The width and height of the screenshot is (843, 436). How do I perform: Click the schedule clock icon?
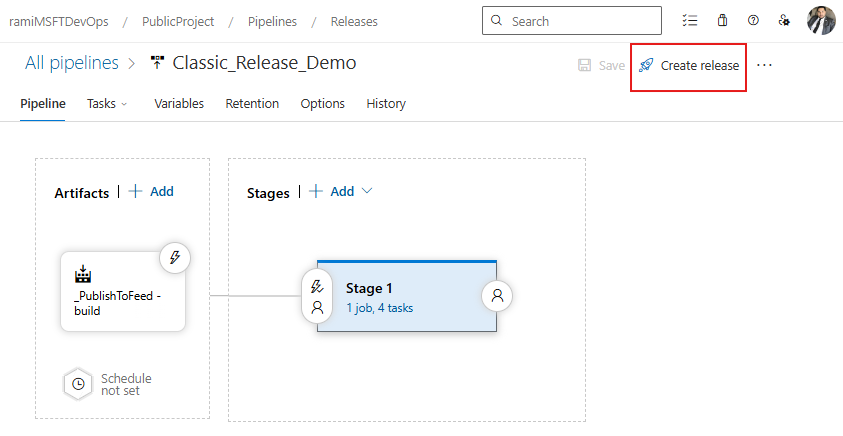78,384
